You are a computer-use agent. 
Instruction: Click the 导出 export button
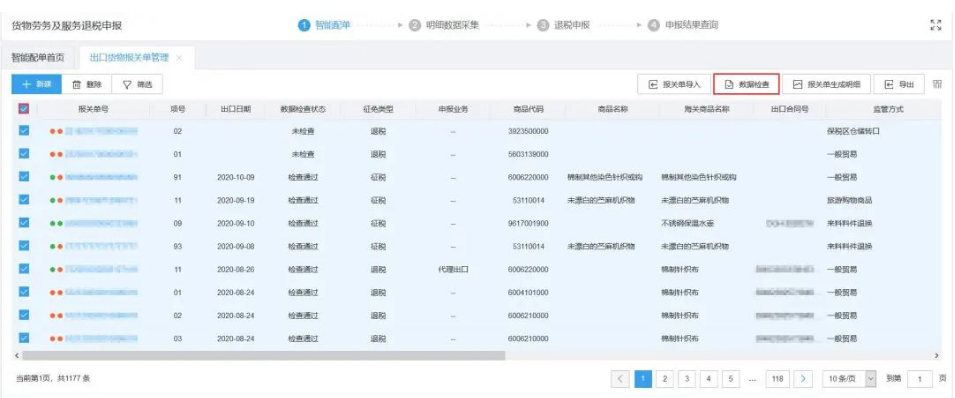tap(899, 85)
